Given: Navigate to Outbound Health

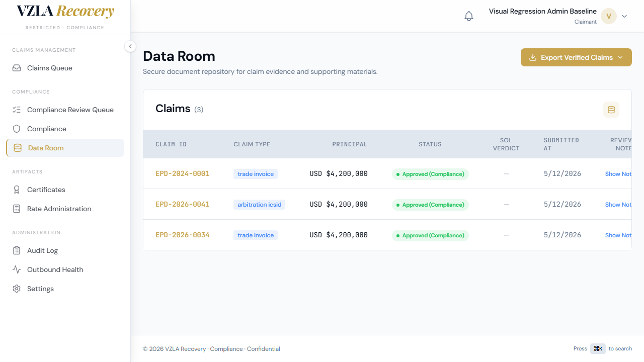Looking at the screenshot, I should [x=65, y=269].
